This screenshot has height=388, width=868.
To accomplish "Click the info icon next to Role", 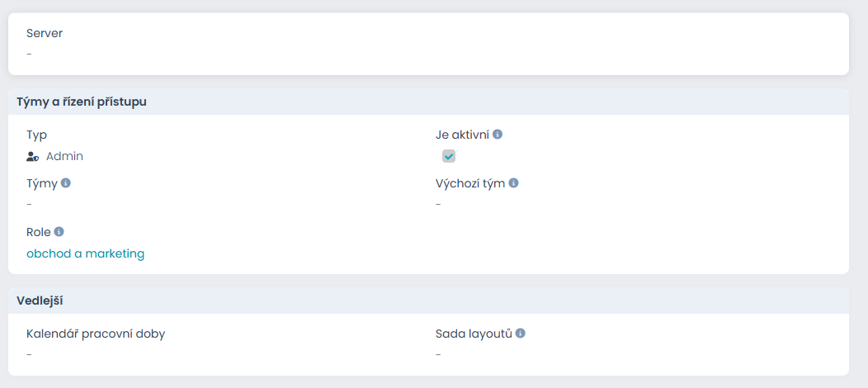I will [x=59, y=232].
